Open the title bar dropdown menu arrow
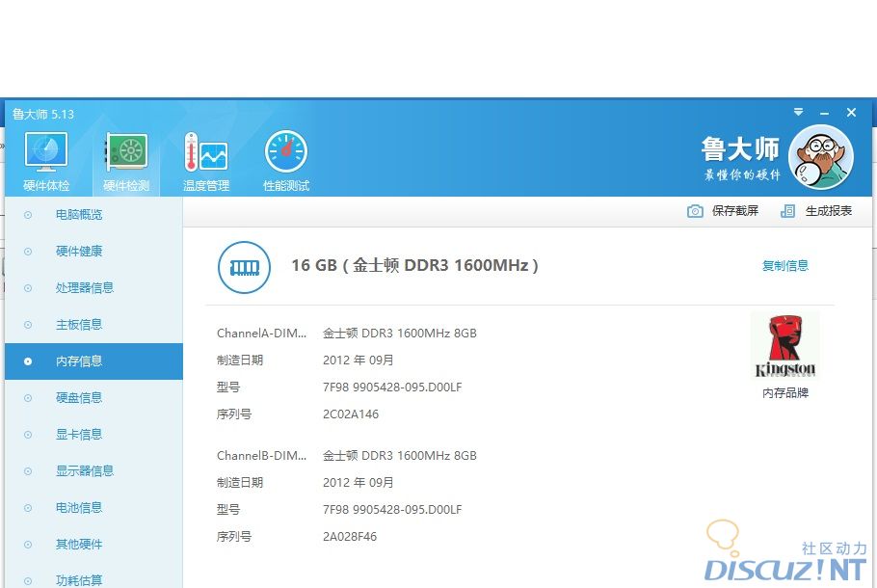 pos(798,113)
